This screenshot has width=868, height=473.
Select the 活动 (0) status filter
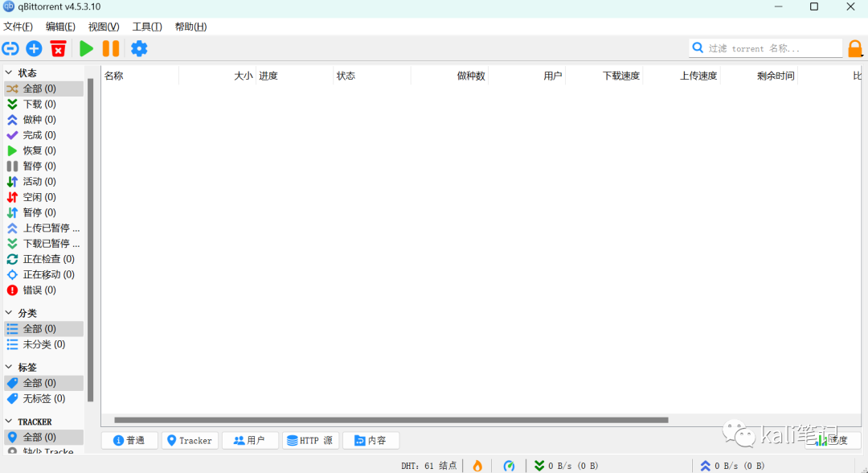[x=43, y=182]
